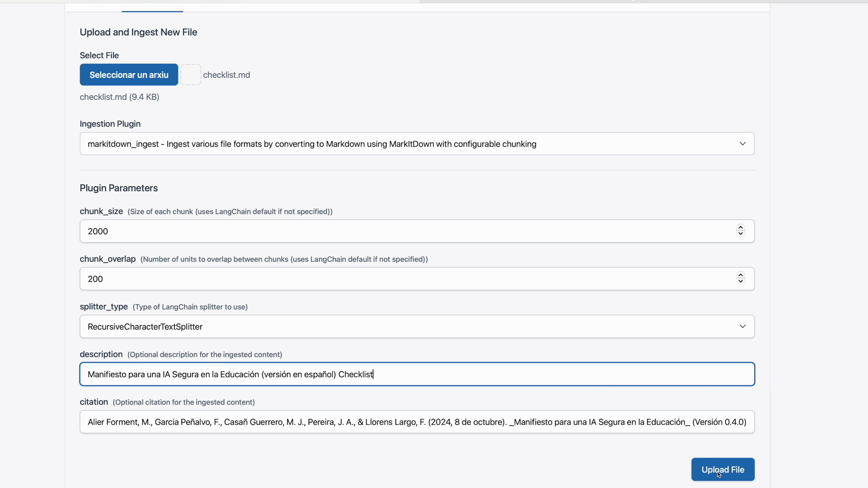Open the Ingestion Plugin markitdown_ingest dropdown

417,144
